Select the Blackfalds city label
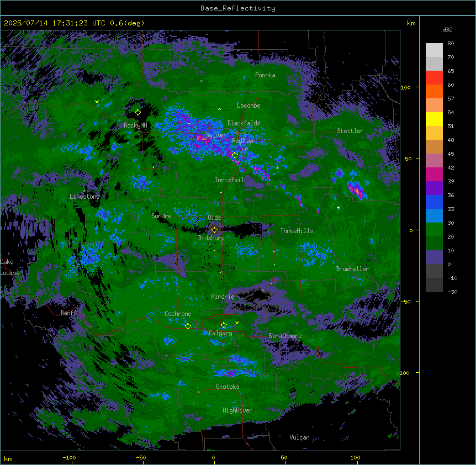The image size is (476, 465). coord(244,123)
